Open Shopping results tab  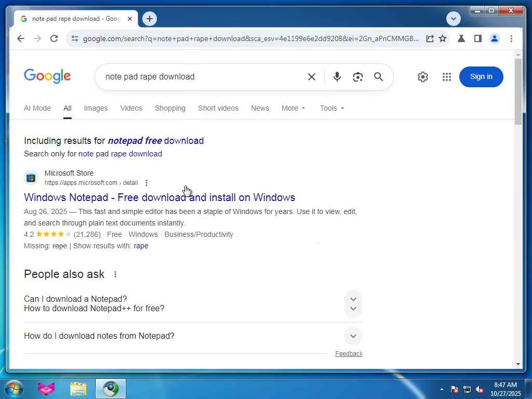tap(170, 108)
